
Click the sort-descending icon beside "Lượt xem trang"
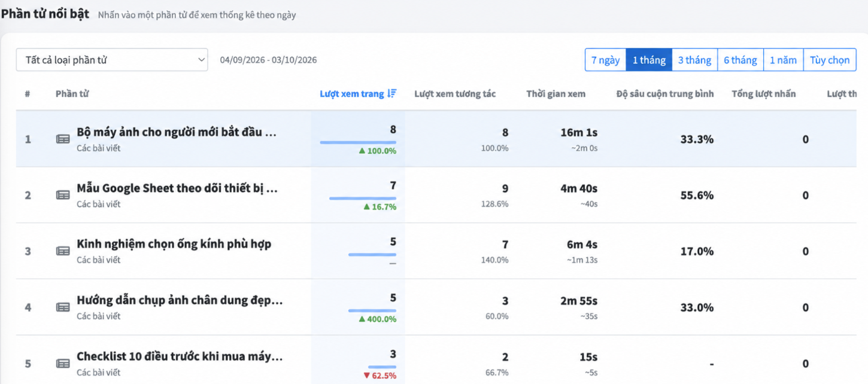click(392, 93)
